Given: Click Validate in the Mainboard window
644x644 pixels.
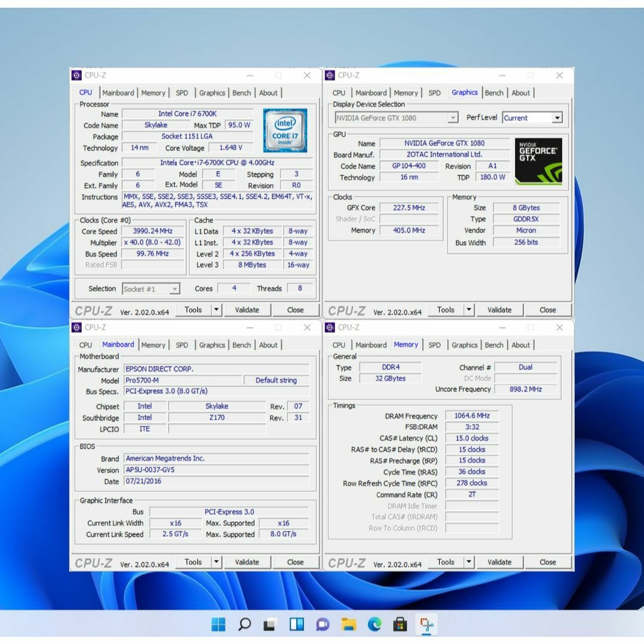Looking at the screenshot, I should click(x=247, y=562).
